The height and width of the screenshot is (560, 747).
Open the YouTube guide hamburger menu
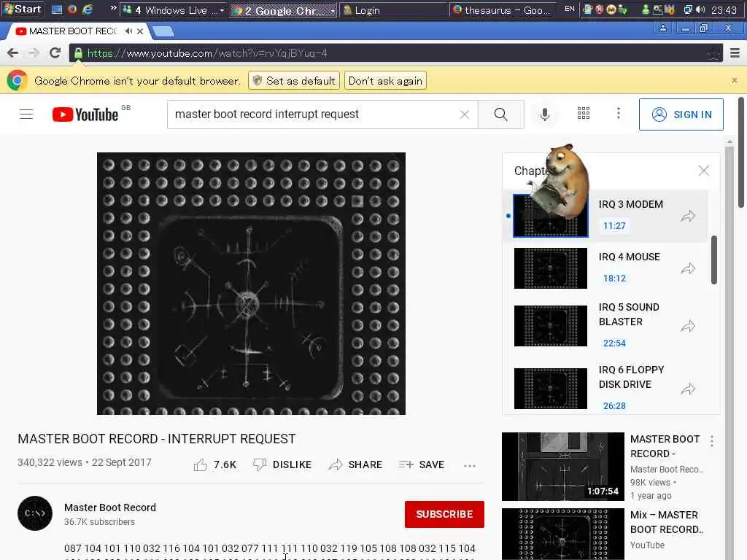tap(26, 114)
